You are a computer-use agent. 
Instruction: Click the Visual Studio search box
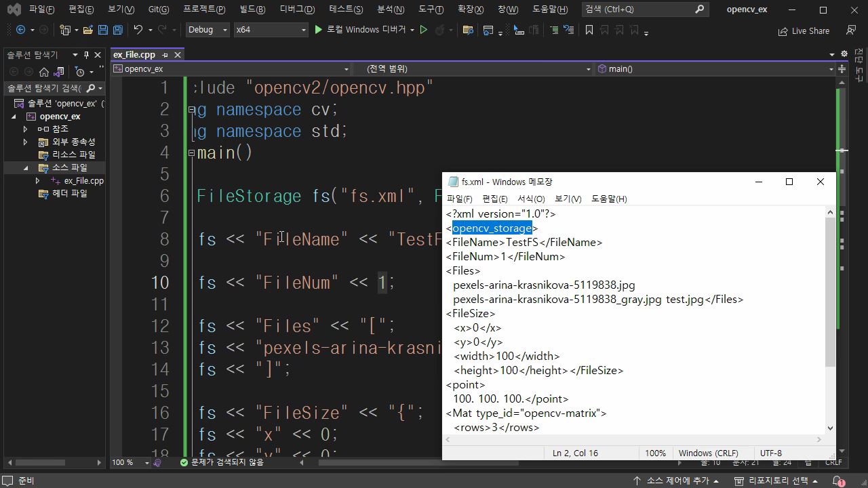[x=645, y=9]
